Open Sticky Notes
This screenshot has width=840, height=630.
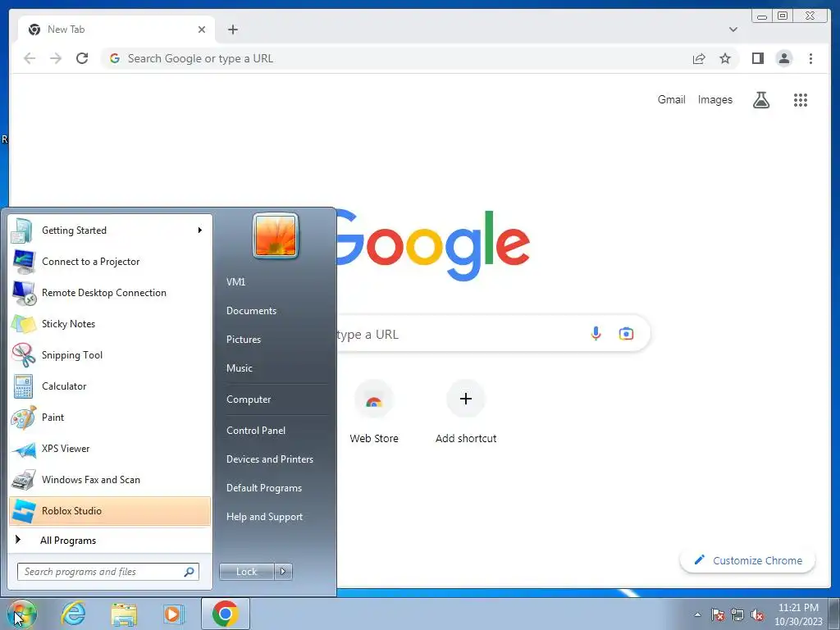pos(110,324)
